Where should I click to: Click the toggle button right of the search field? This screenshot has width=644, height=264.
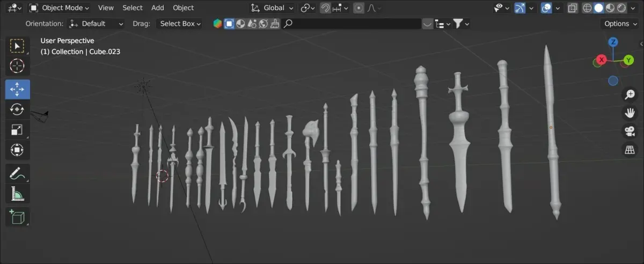(428, 24)
